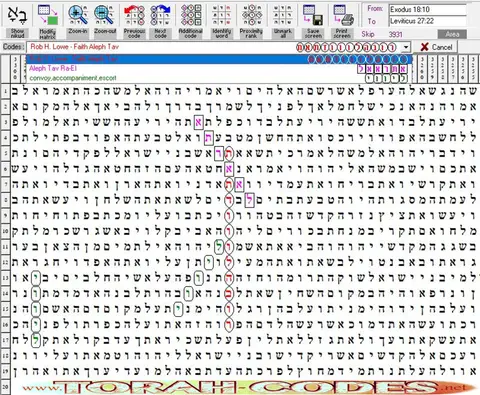Open the Modify matrix tool icon
This screenshot has height=395, width=480.
click(x=47, y=15)
